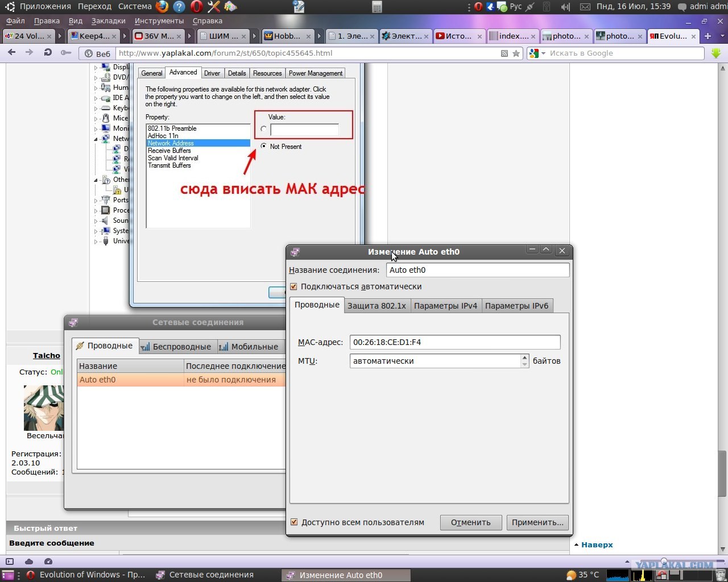The height and width of the screenshot is (582, 728).
Task: Open the volume control in system tray
Action: tap(565, 7)
